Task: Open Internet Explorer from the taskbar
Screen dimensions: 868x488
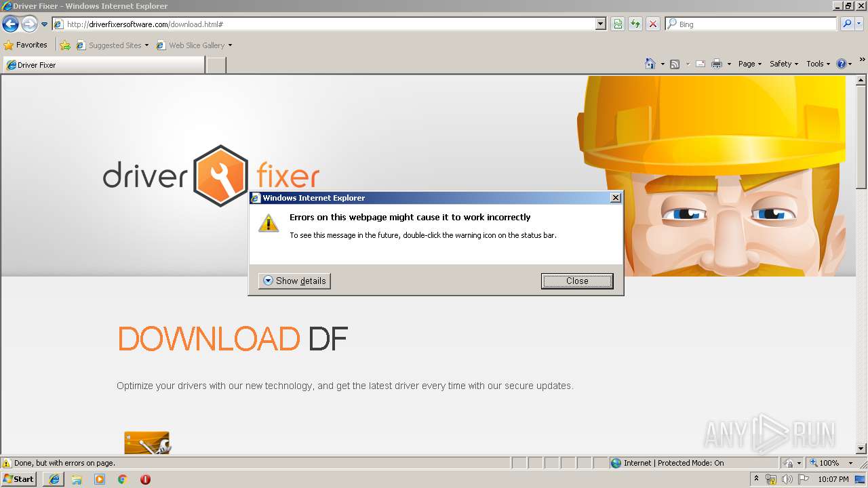Action: (x=54, y=479)
